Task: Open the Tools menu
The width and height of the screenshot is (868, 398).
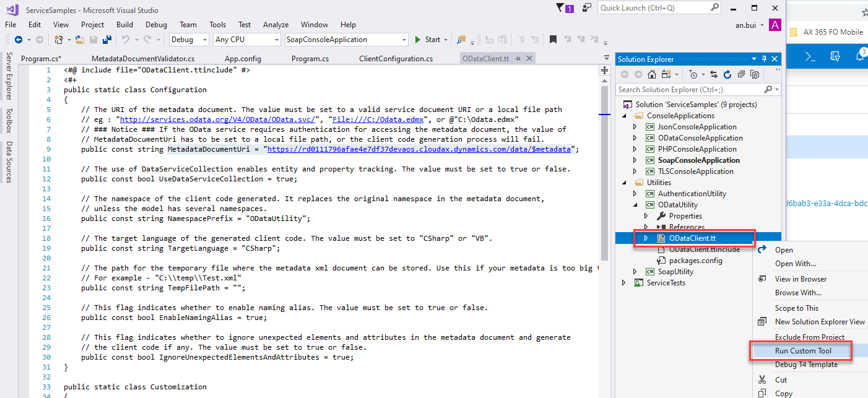Action: pos(217,25)
